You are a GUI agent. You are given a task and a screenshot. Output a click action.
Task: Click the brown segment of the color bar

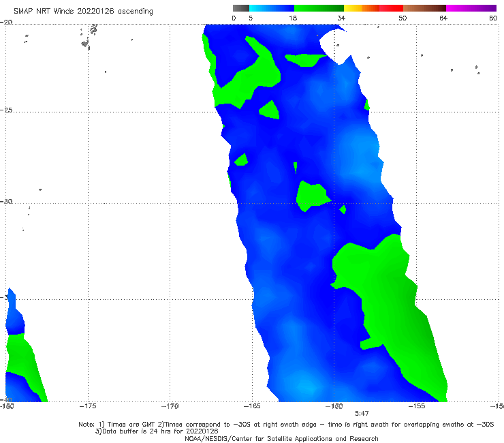(424, 8)
